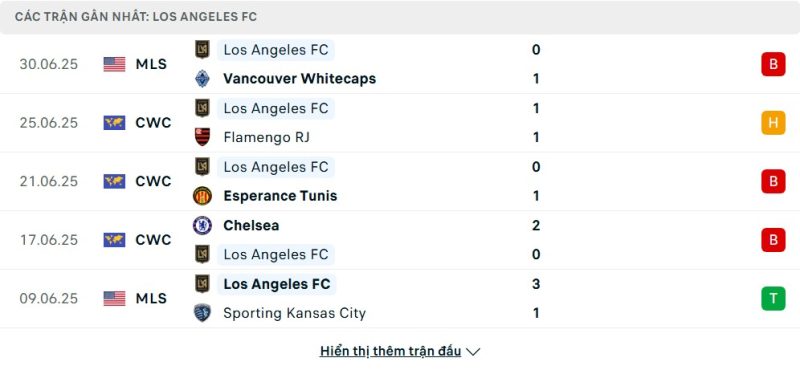
Task: Click the highlighted Los Angeles FC in the Kansas City match
Action: (x=277, y=284)
